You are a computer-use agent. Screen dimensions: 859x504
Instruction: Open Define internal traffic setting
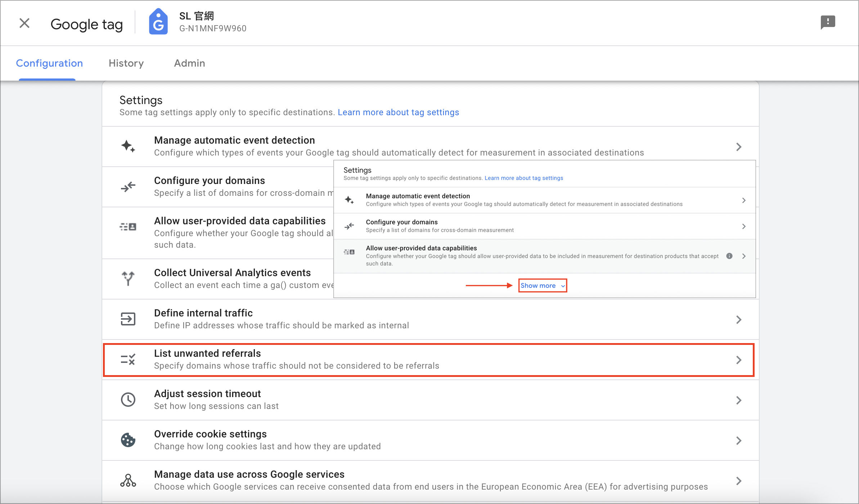pyautogui.click(x=431, y=319)
